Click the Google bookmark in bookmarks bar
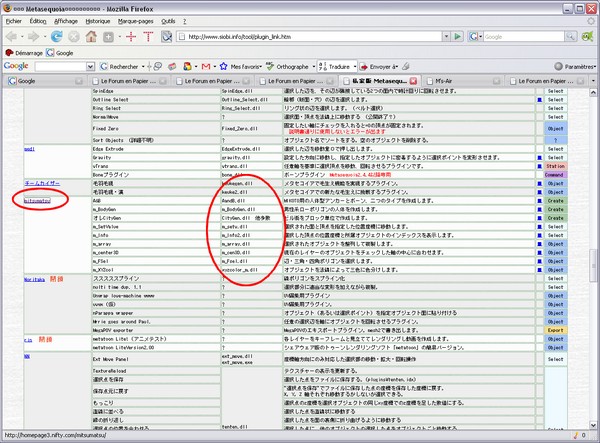Image resolution: width=600 pixels, height=443 pixels. click(x=63, y=52)
